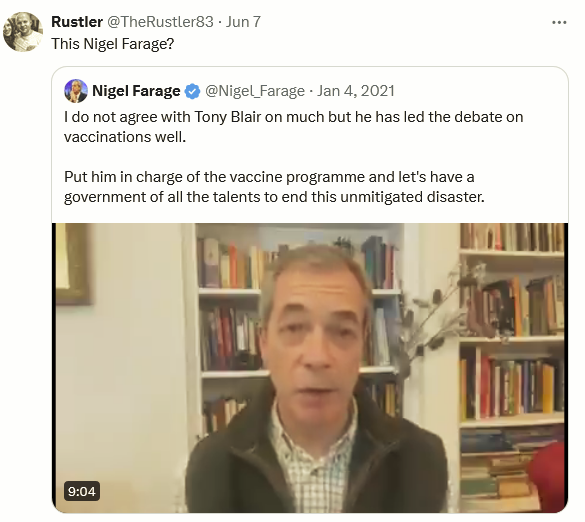Open Rustler's profile via the display name

(x=77, y=22)
